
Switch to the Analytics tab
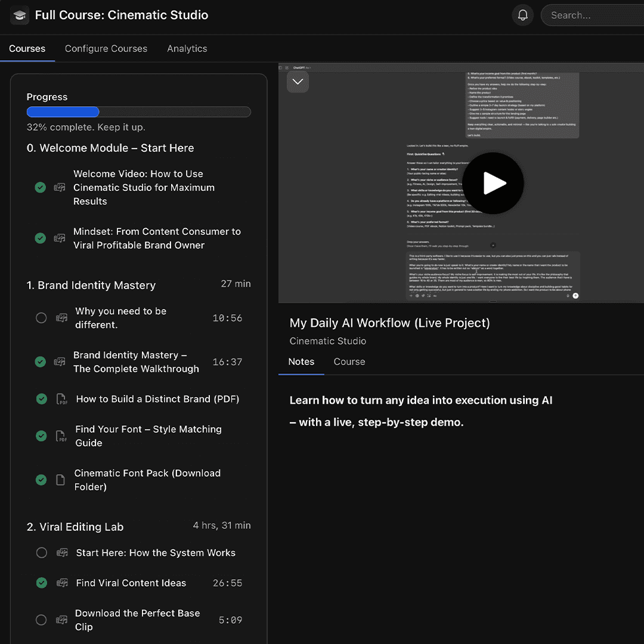click(x=187, y=48)
